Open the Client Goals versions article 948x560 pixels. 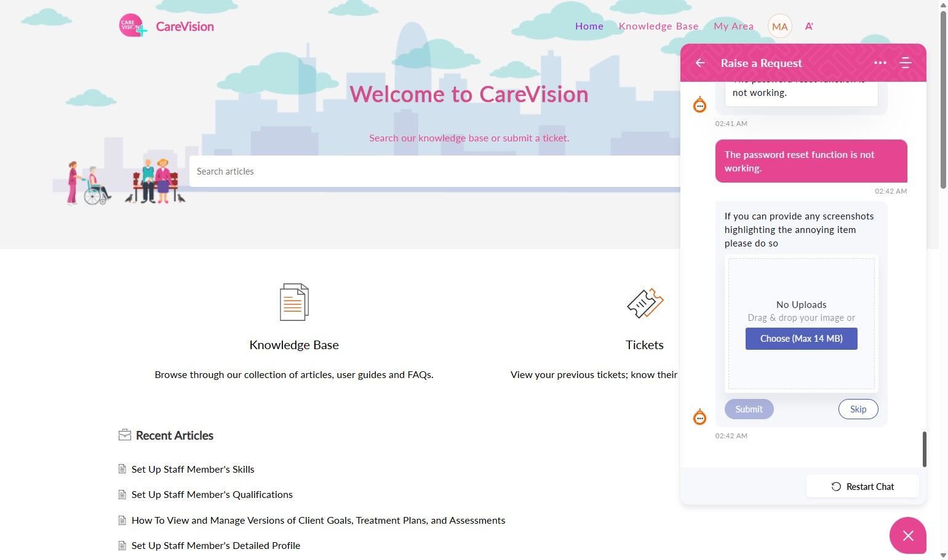319,520
